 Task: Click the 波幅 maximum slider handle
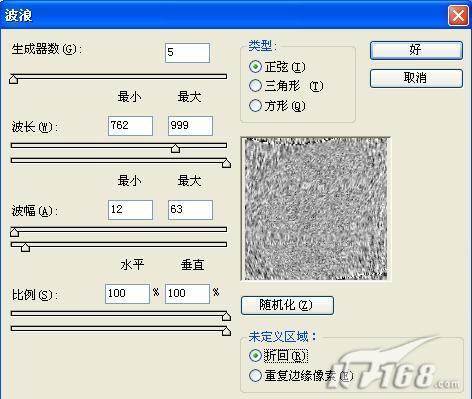(x=25, y=247)
